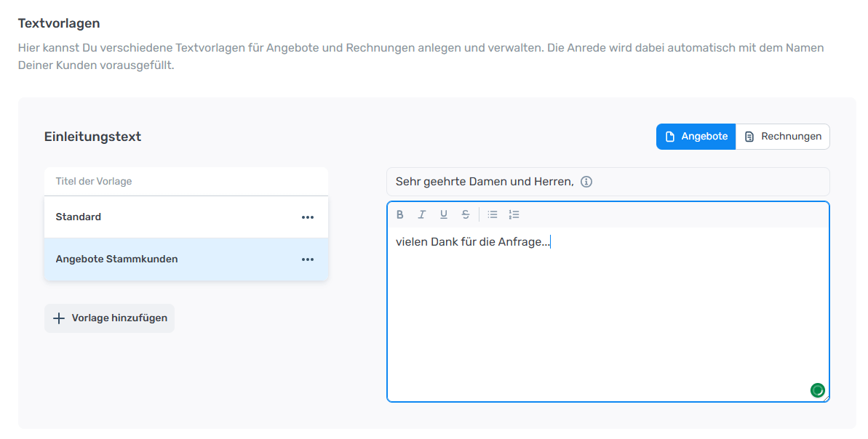Switch to the Angebote tab
The image size is (868, 439).
tap(696, 137)
